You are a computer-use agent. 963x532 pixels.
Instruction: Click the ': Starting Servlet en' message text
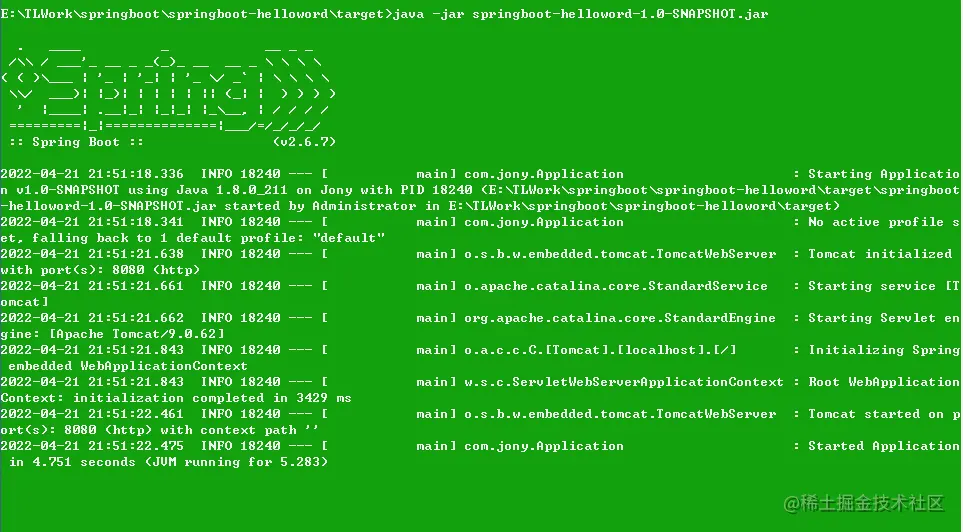tap(877, 318)
